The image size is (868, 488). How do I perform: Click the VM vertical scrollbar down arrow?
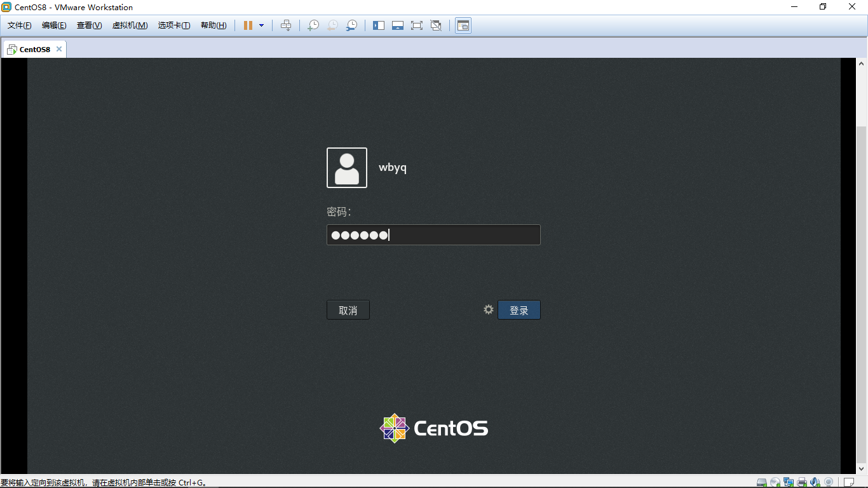pos(862,469)
